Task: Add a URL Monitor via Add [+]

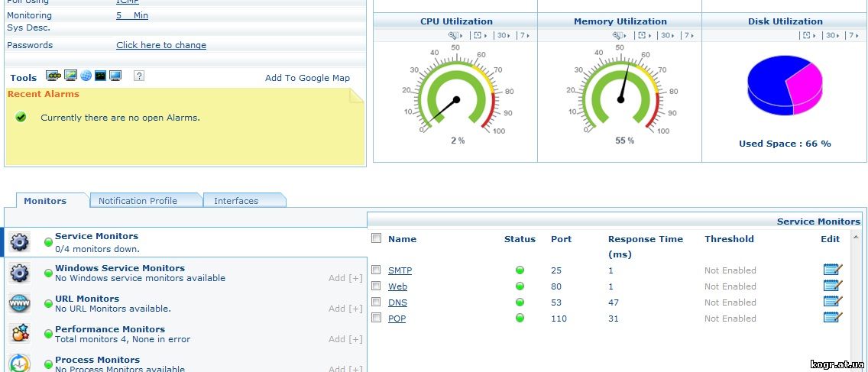Action: coord(345,309)
